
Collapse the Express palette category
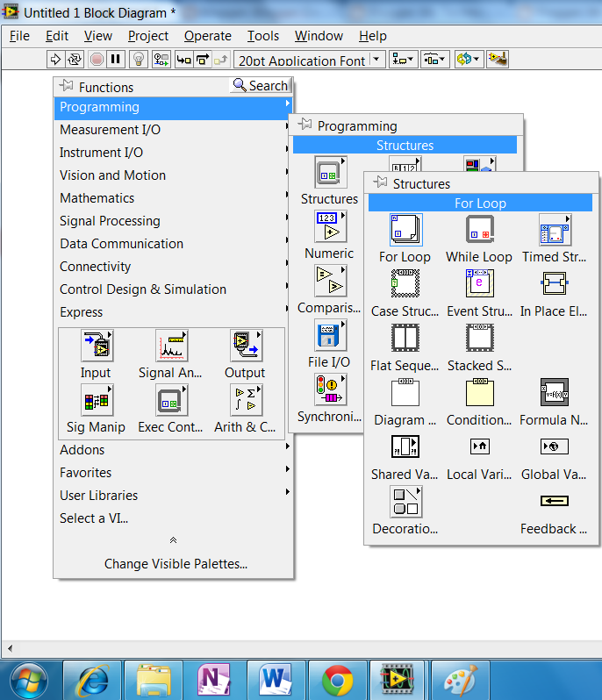click(x=173, y=311)
